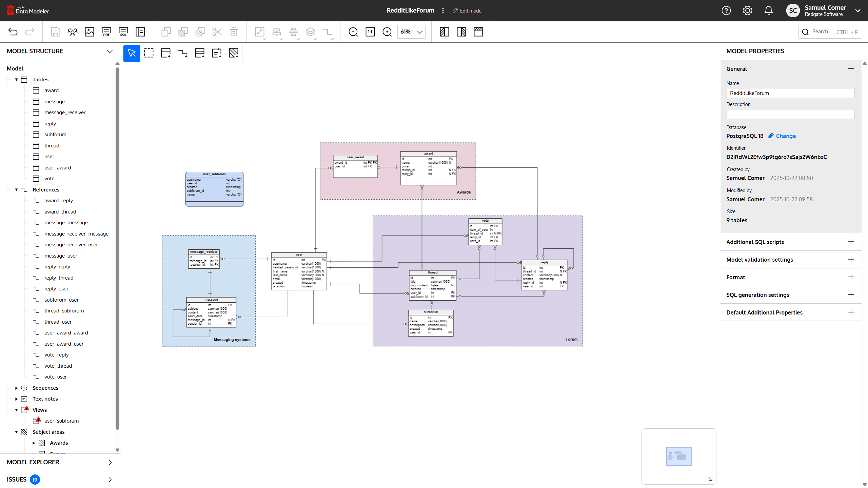Viewport: 868px width, 488px height.
Task: Click the undo arrow icon
Action: click(13, 32)
